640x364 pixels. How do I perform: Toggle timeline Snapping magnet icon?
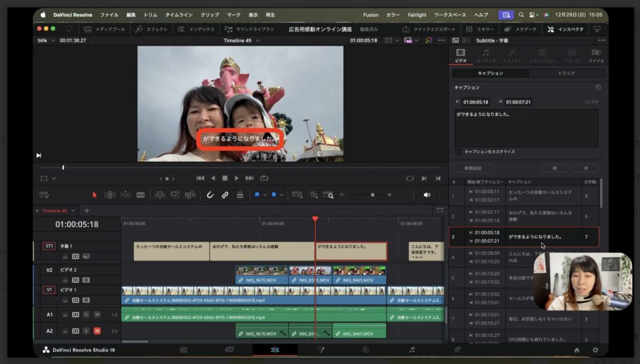(x=211, y=195)
